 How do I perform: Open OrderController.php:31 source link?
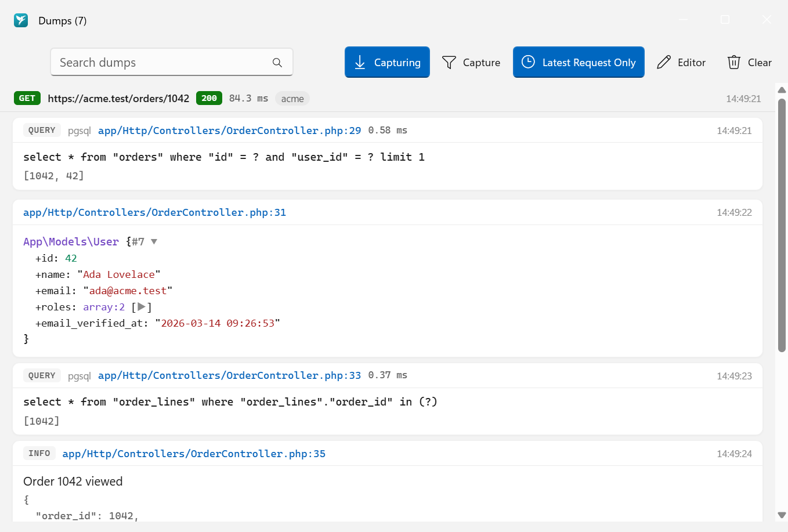[154, 212]
